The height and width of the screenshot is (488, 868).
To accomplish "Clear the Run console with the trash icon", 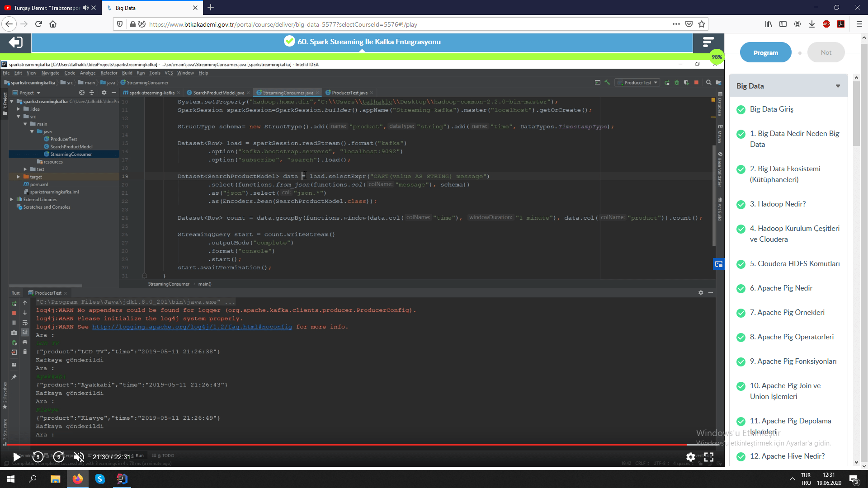I will tap(25, 352).
